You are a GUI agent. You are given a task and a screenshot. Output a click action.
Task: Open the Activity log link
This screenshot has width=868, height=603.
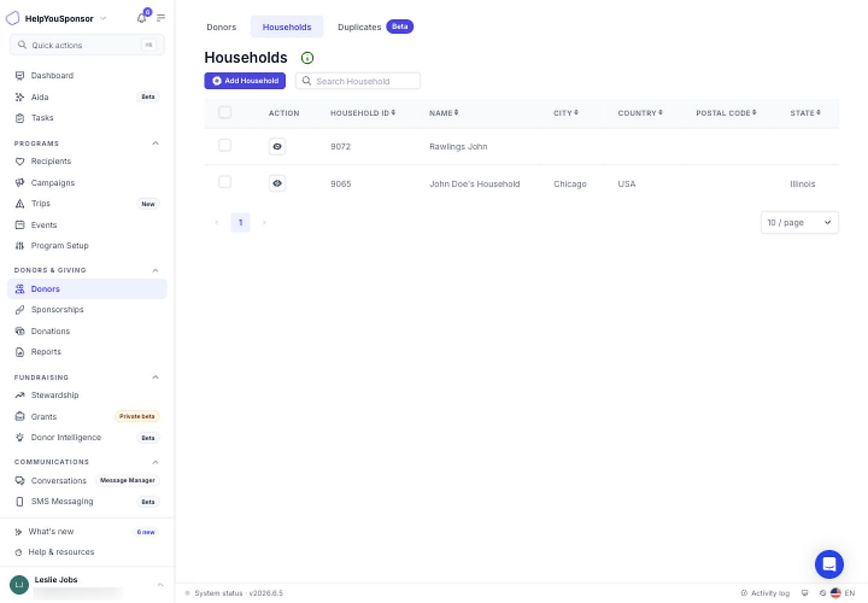pyautogui.click(x=765, y=593)
